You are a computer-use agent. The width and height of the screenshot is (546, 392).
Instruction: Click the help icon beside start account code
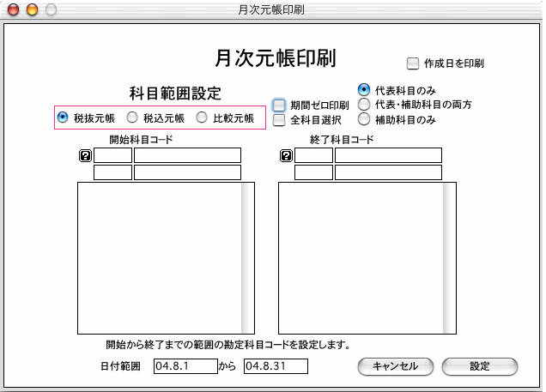85,155
